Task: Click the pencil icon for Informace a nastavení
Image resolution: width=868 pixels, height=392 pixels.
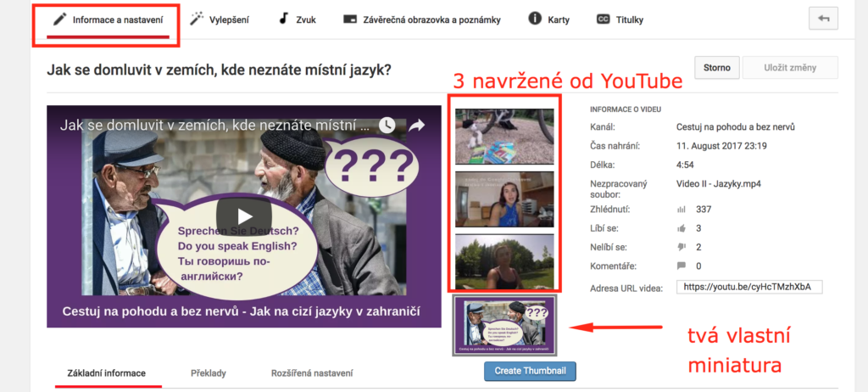Action: pyautogui.click(x=58, y=19)
